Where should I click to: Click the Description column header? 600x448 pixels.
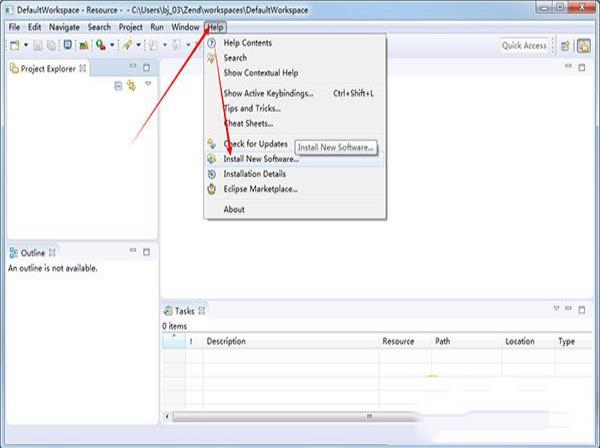[x=226, y=341]
